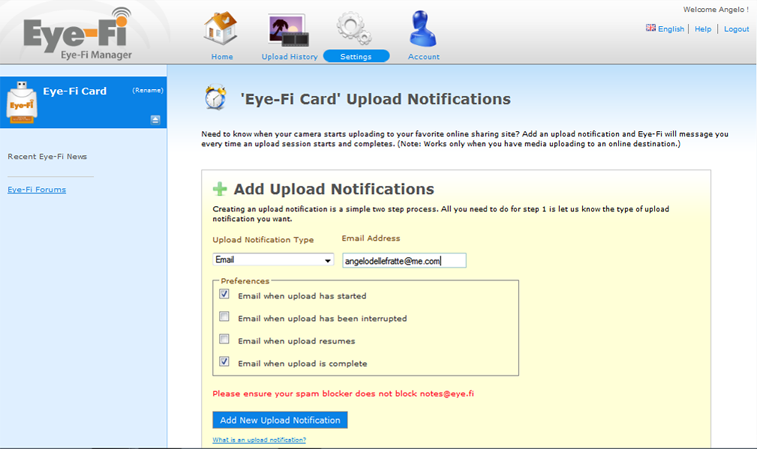Click the UK flag language icon

click(x=651, y=28)
